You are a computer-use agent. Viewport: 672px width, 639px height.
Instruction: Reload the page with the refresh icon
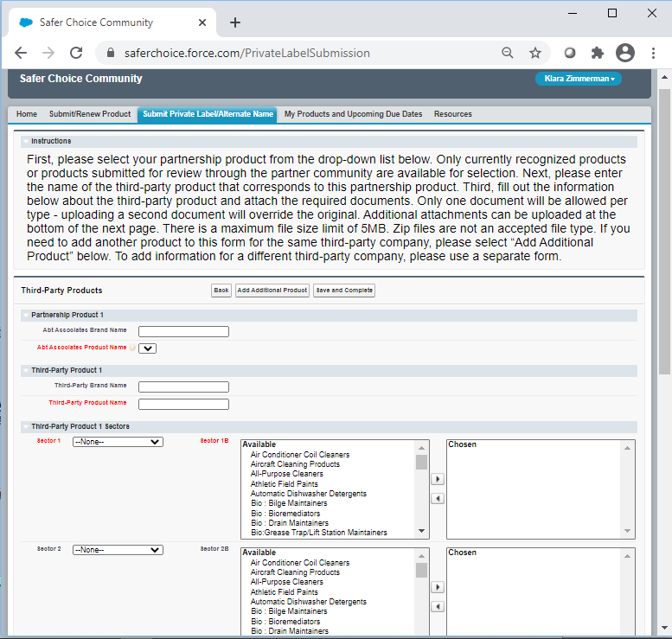coord(76,53)
